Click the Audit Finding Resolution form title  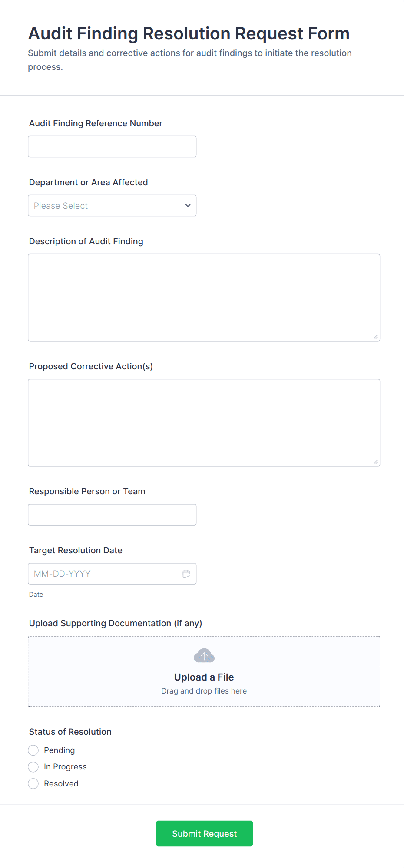(189, 34)
